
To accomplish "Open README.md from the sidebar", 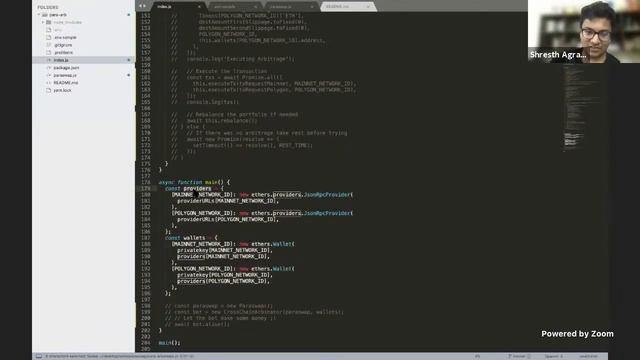I will (66, 82).
